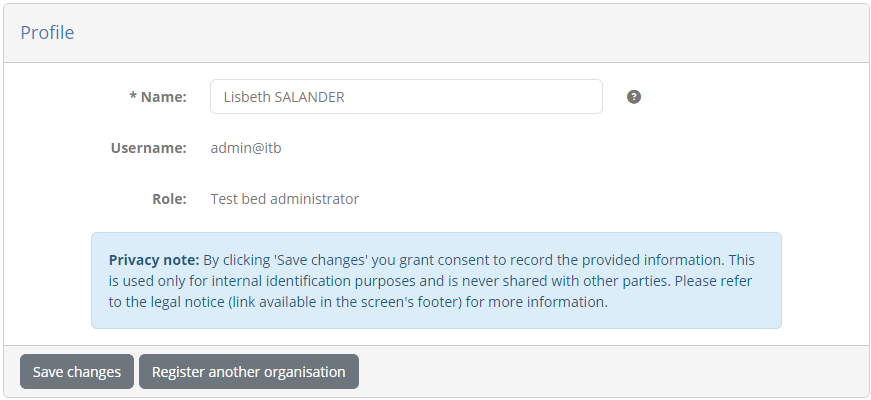Save changes to the profile
The image size is (871, 400).
click(77, 372)
